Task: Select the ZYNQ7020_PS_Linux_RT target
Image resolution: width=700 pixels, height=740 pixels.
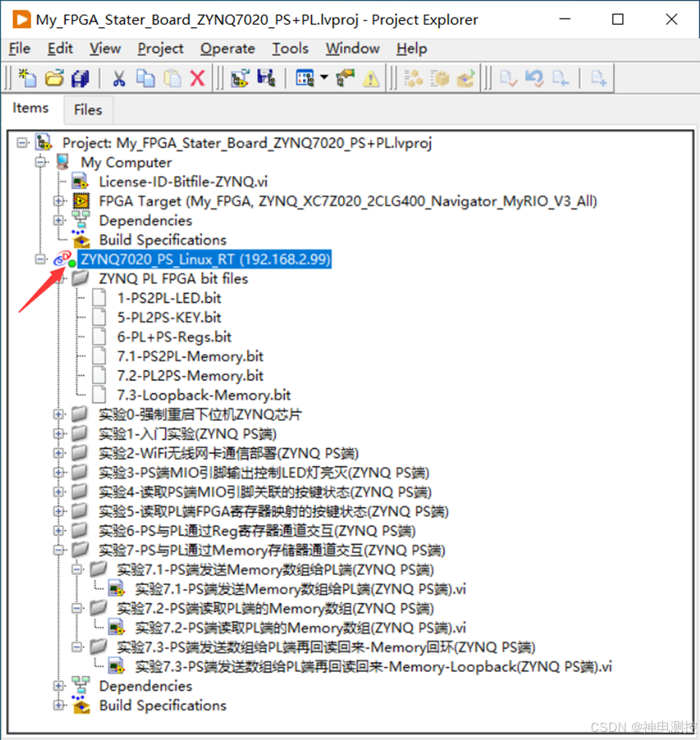Action: click(205, 259)
